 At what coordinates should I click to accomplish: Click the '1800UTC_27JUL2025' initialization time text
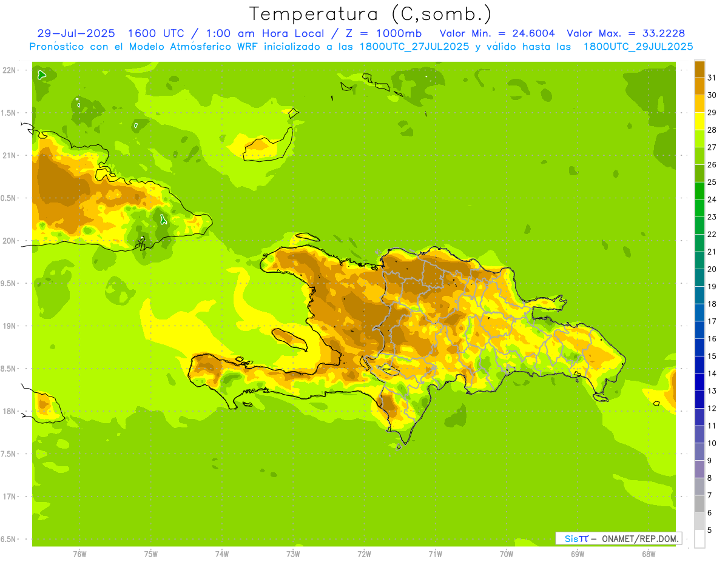tap(414, 46)
